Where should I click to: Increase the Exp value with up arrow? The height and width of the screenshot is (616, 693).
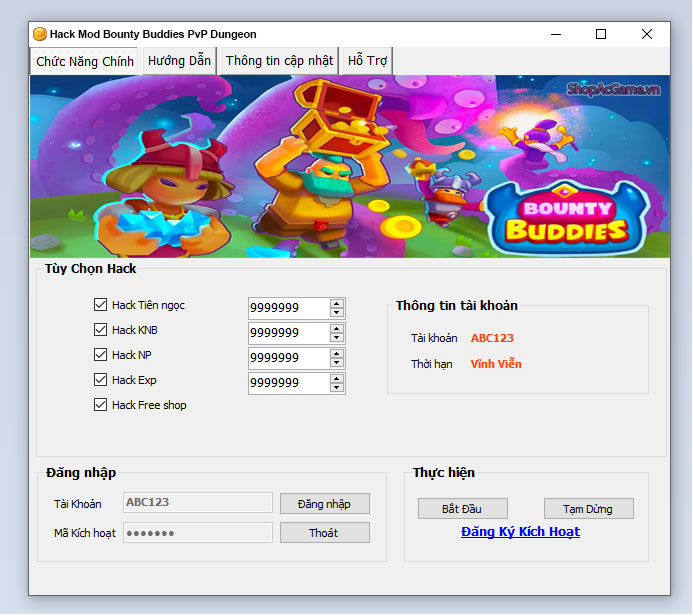337,379
